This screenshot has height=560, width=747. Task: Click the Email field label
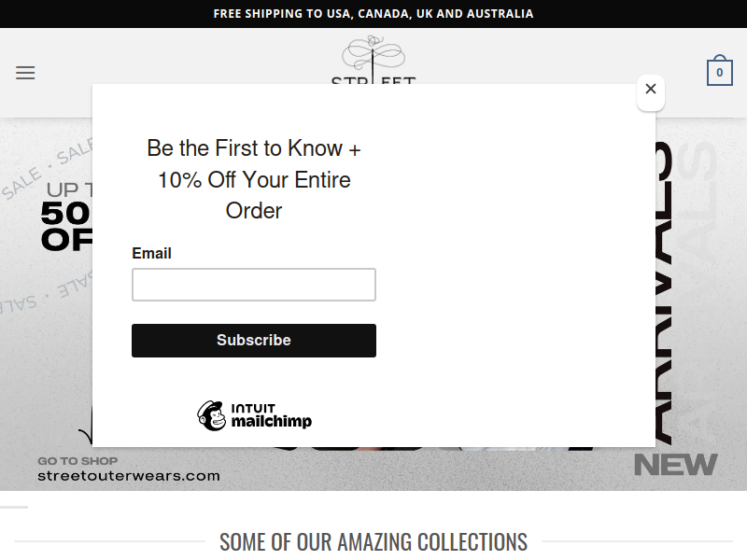click(151, 253)
